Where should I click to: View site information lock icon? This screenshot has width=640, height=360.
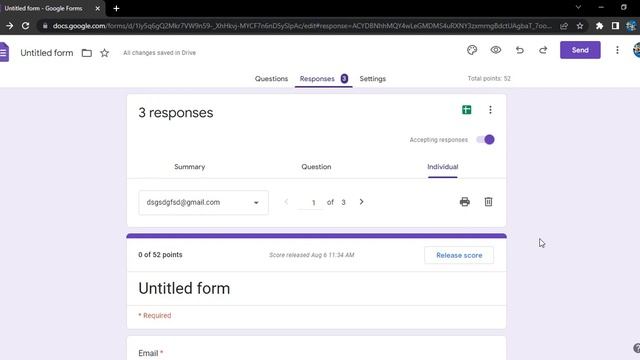45,26
